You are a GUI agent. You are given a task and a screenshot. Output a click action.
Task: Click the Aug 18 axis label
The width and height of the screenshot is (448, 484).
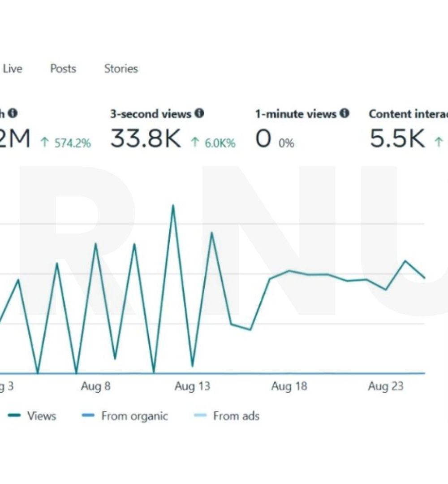289,386
